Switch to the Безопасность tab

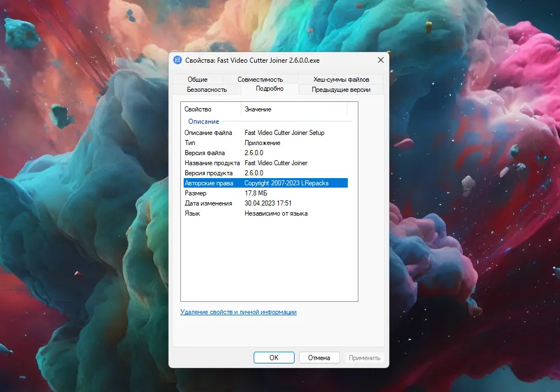point(207,89)
